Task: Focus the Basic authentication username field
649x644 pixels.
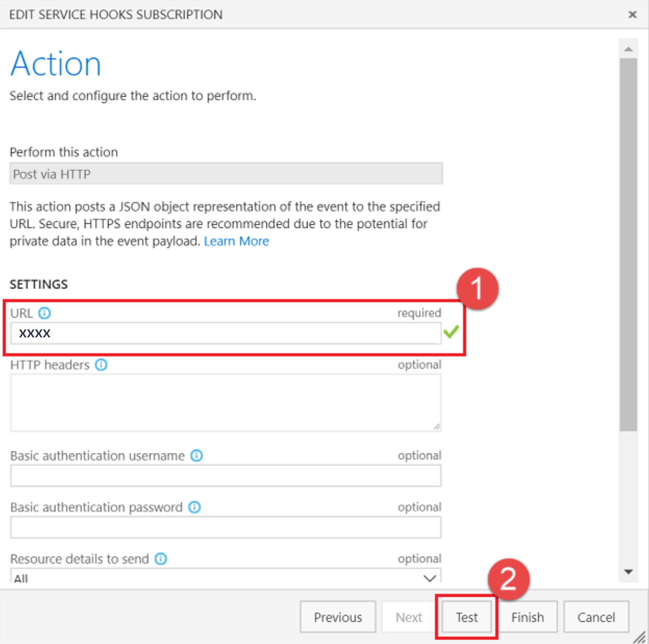Action: [x=226, y=476]
